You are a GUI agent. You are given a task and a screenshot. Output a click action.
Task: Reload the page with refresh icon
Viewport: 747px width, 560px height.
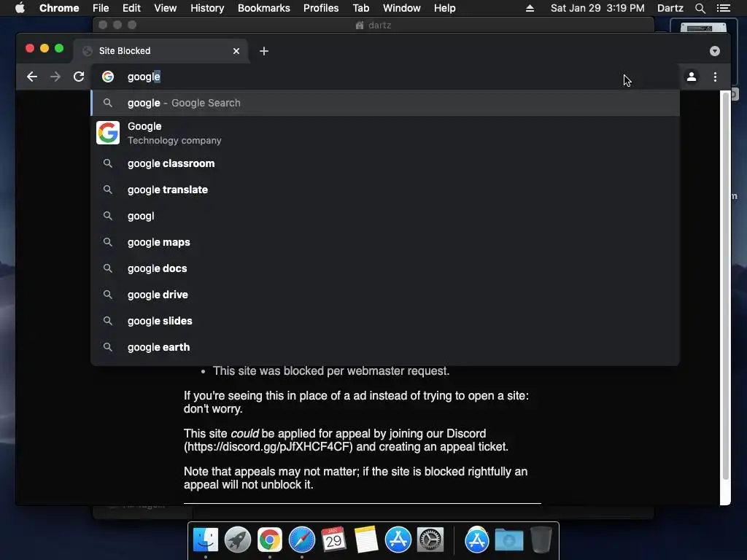(x=79, y=77)
